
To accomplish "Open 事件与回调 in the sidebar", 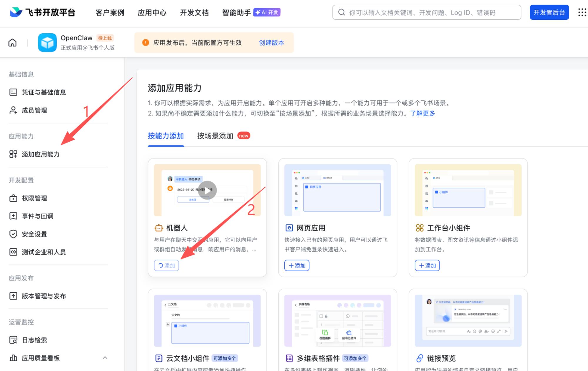I will click(x=37, y=216).
